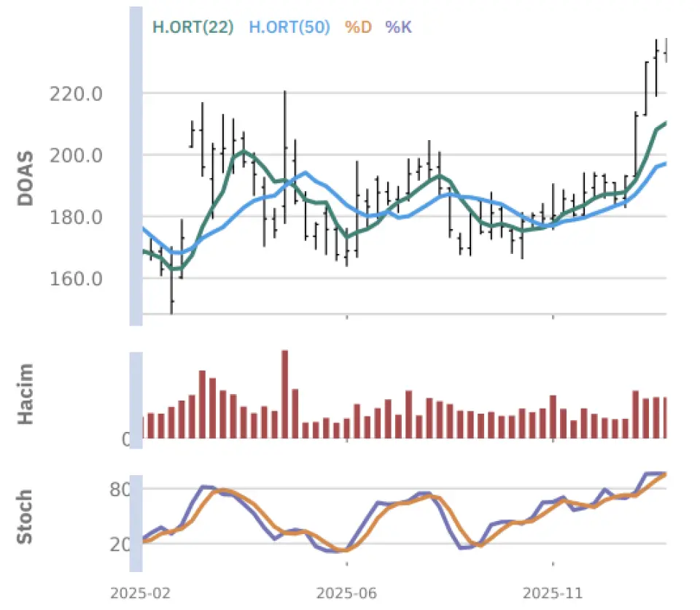Click the Stoch 80 level label

[x=122, y=489]
